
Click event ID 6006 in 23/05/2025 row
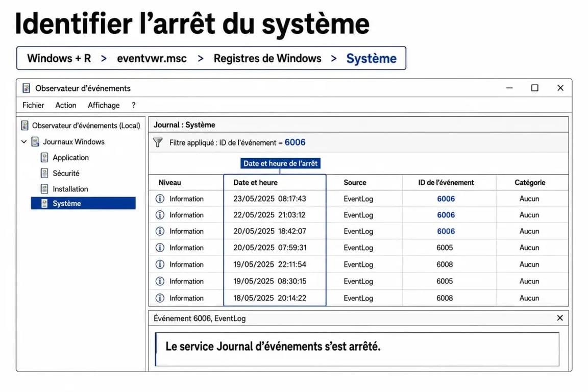(x=446, y=199)
